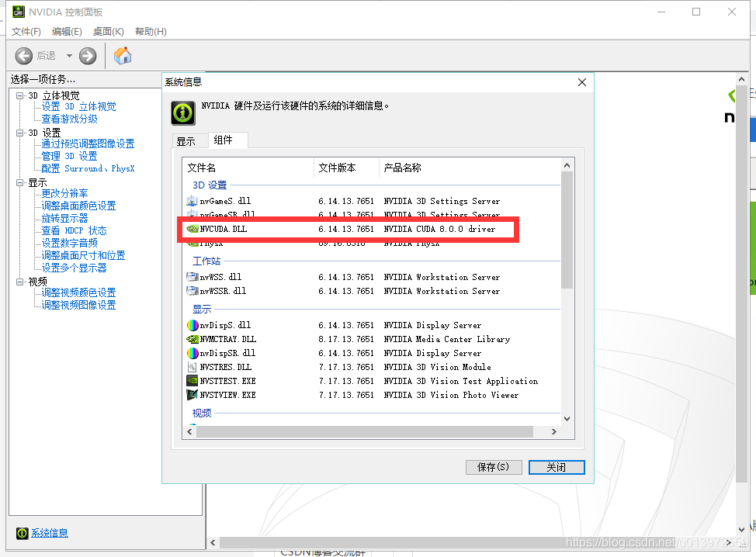Click the 保存(S) button

(493, 467)
